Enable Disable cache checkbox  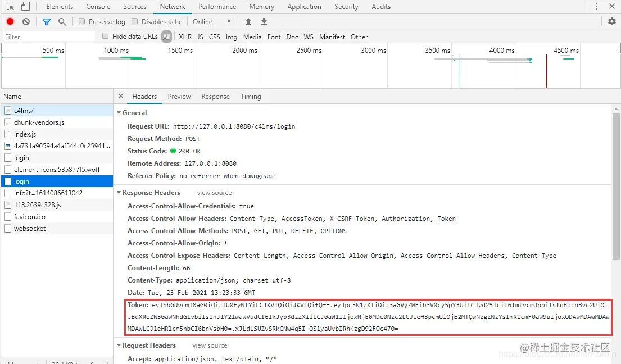click(x=135, y=21)
